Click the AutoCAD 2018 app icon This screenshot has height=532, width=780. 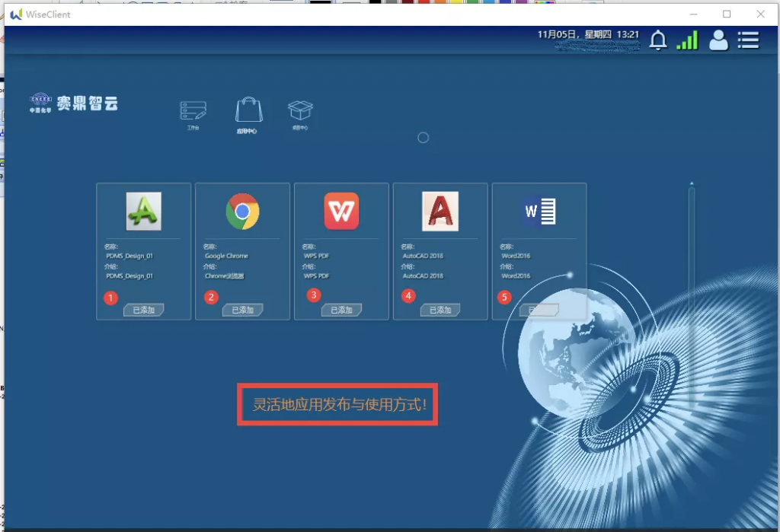click(x=440, y=212)
